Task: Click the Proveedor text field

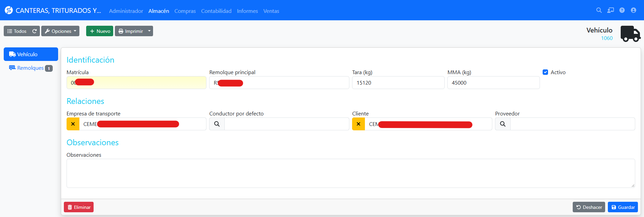Action: (573, 124)
